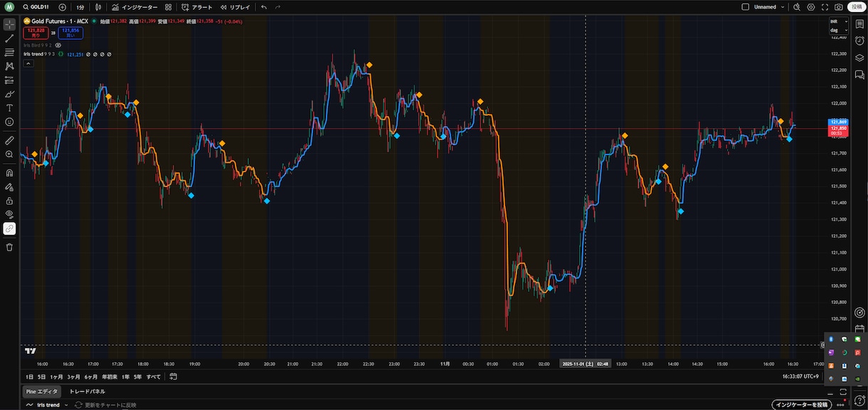Open chart settings hexagon icon
868x410 pixels.
pyautogui.click(x=810, y=7)
